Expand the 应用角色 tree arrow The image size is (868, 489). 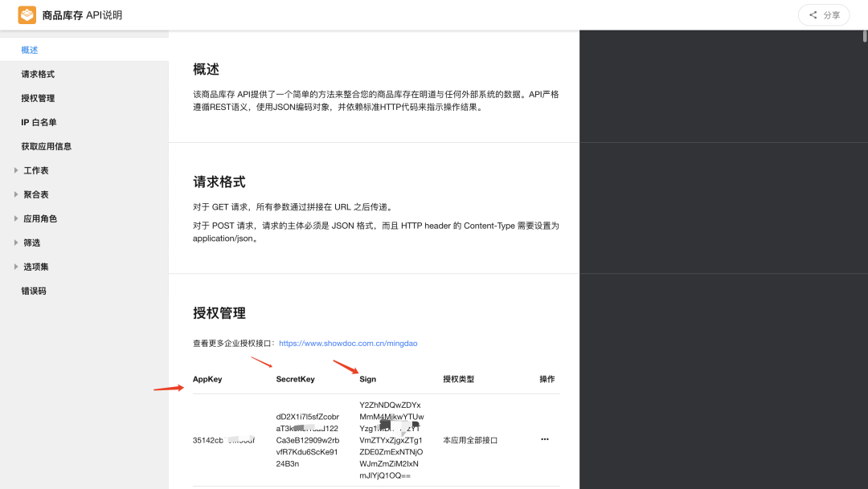click(16, 218)
